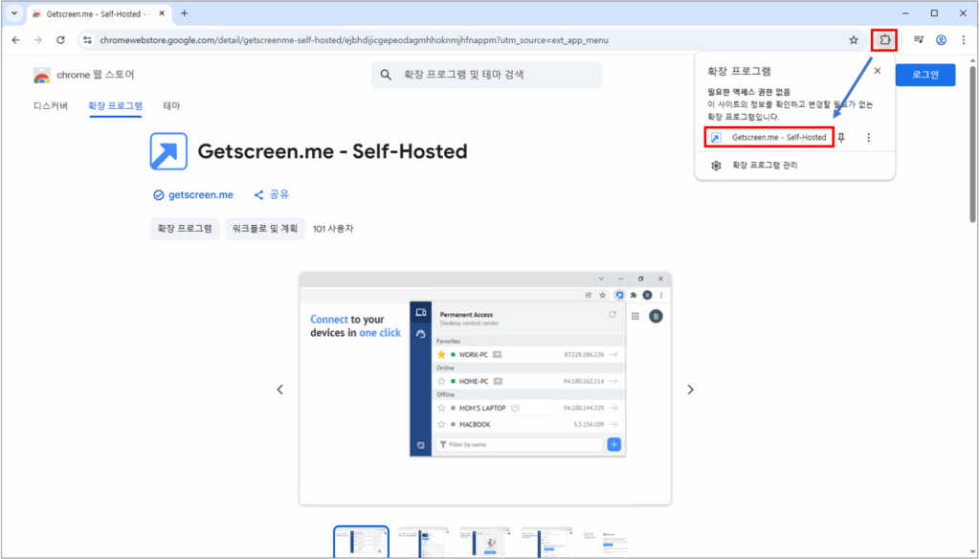This screenshot has height=559, width=980.
Task: Select the fifth screenshot thumbnail
Action: [608, 542]
